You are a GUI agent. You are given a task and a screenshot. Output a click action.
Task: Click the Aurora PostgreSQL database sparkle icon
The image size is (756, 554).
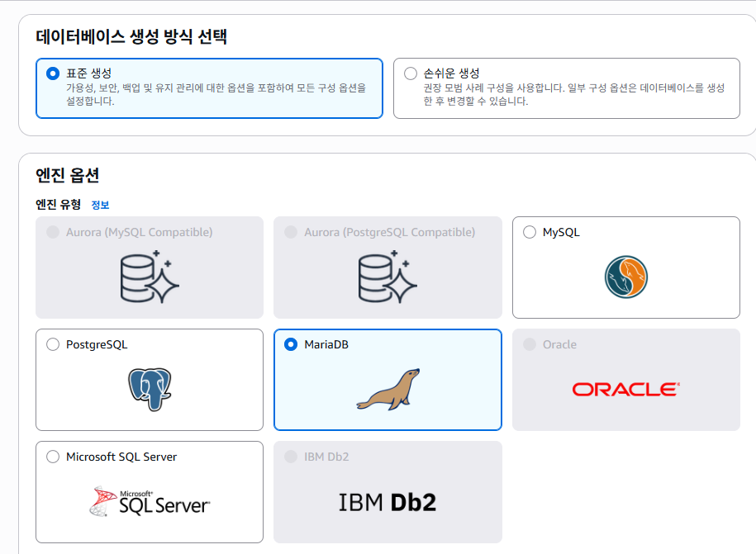click(x=388, y=277)
